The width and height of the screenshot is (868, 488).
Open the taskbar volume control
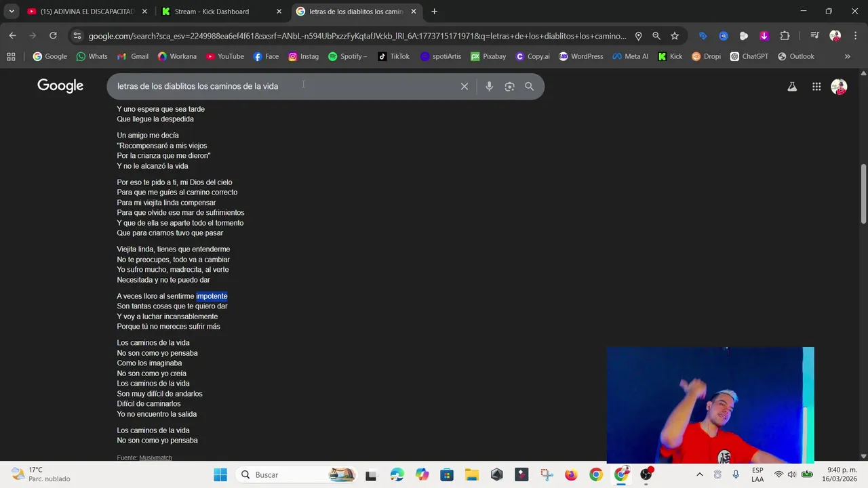792,474
